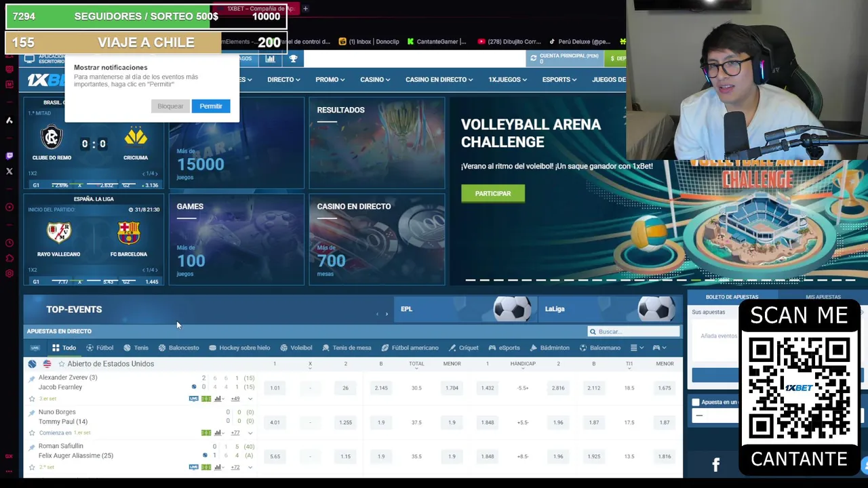Expand the Zverev match row chevron

pyautogui.click(x=250, y=399)
